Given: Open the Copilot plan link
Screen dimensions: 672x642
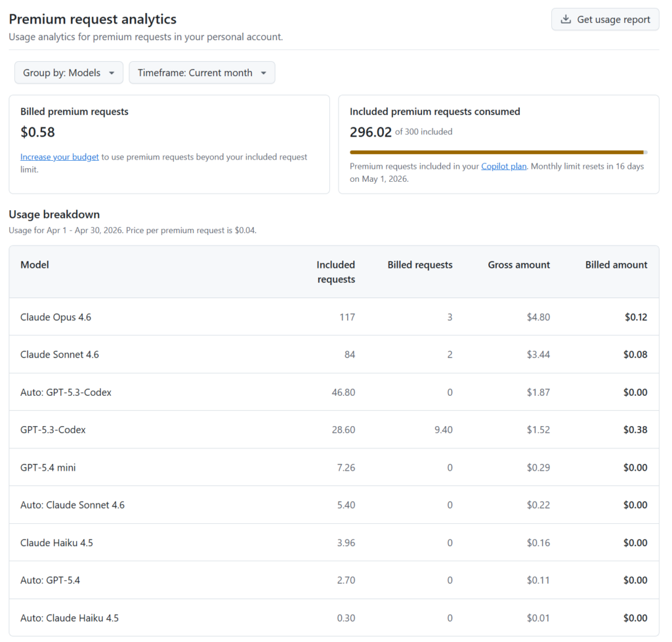Looking at the screenshot, I should coord(503,166).
